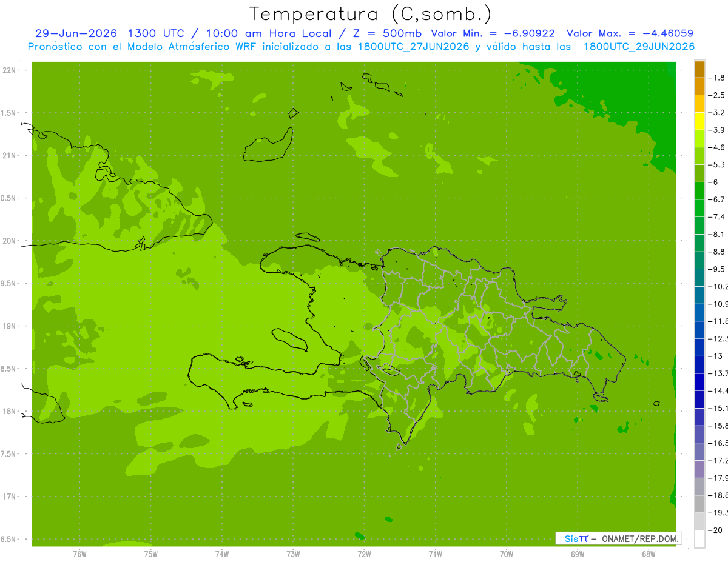Click the purple swatch between -17.2 and -17.9
Viewport: 728px width, 562px height.
(700, 469)
